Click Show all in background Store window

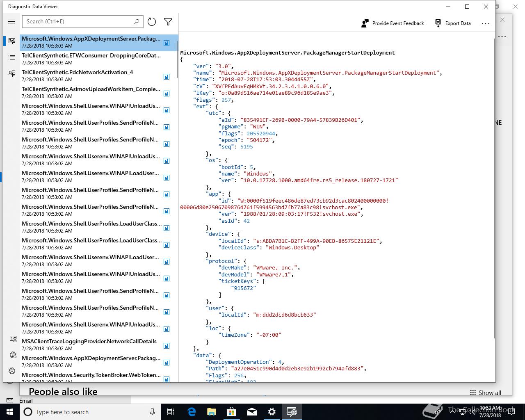pyautogui.click(x=486, y=393)
